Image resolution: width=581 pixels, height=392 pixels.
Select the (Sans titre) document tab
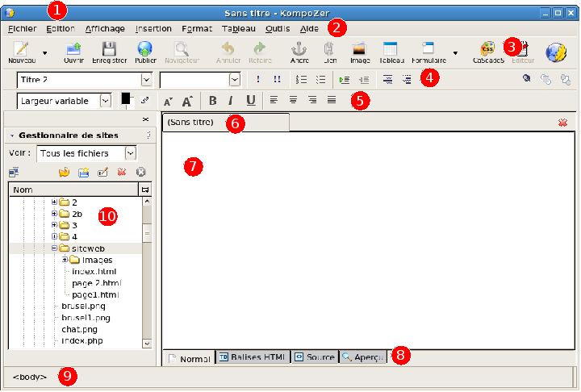pyautogui.click(x=226, y=123)
